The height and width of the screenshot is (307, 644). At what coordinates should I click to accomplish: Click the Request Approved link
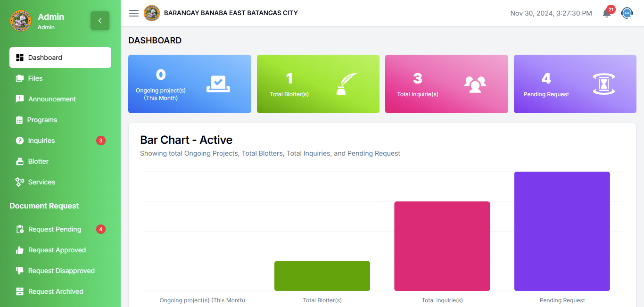click(x=57, y=250)
